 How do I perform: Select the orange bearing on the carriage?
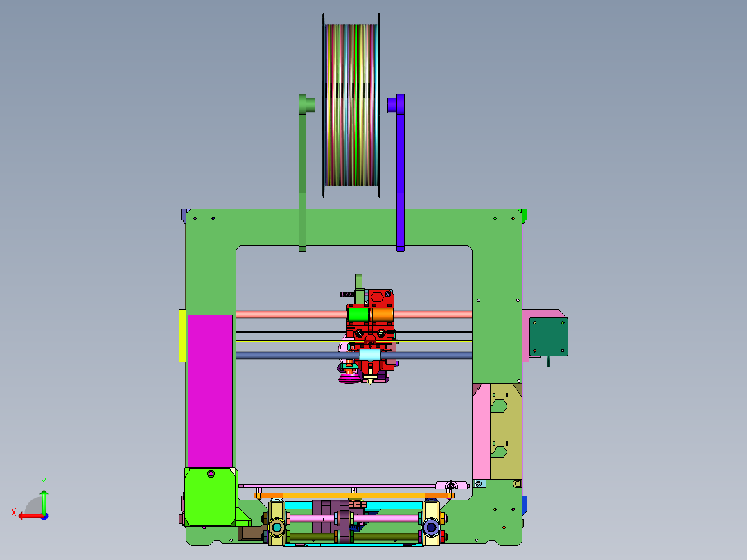pyautogui.click(x=382, y=314)
